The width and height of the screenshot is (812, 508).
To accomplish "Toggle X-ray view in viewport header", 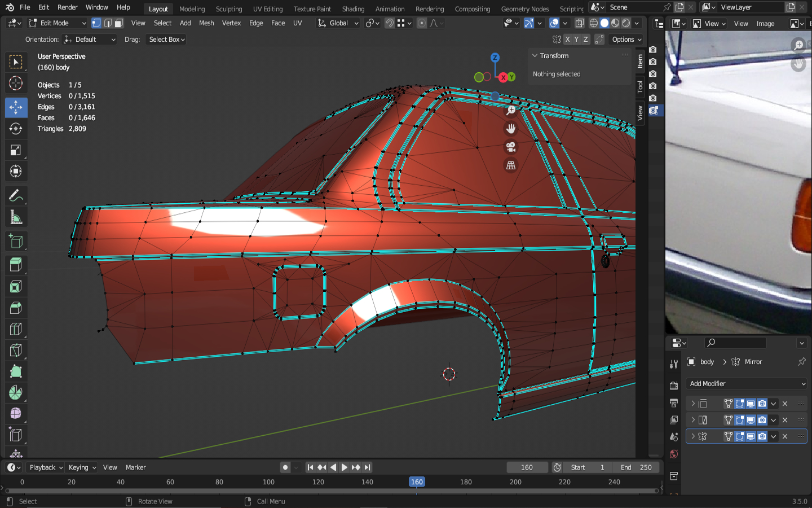I will point(579,23).
